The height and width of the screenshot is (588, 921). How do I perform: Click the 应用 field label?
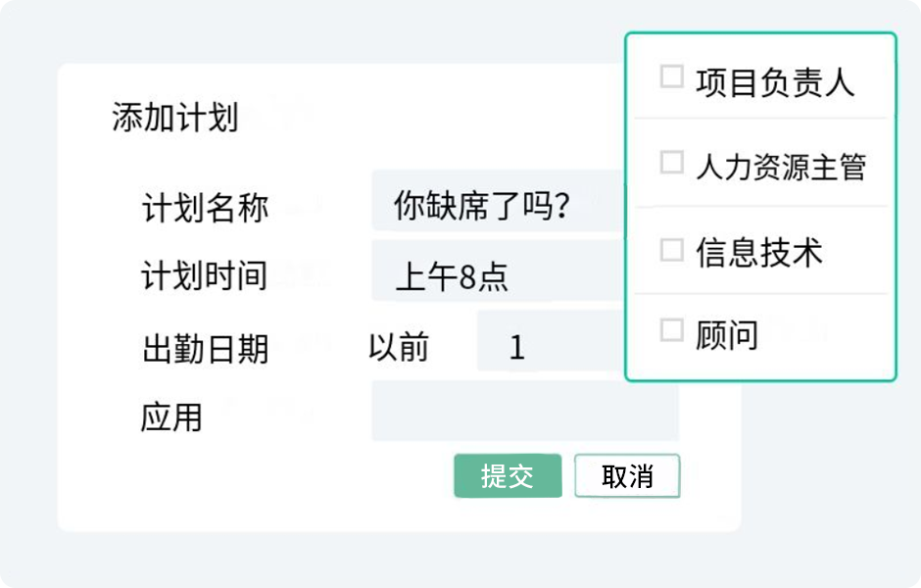(171, 417)
